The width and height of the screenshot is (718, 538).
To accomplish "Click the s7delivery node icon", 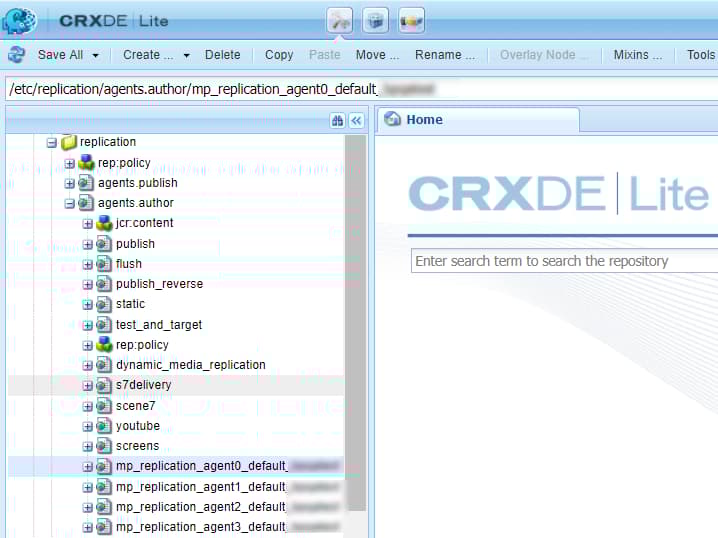I will click(x=104, y=385).
